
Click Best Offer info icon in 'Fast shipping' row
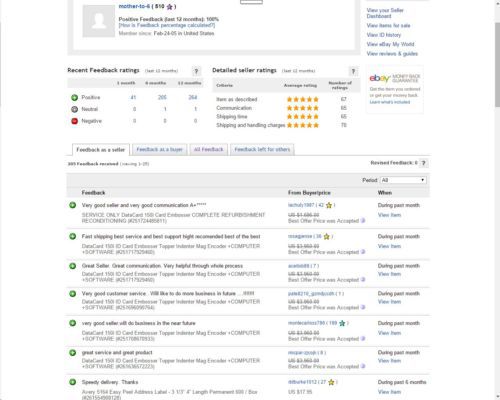coord(363,252)
